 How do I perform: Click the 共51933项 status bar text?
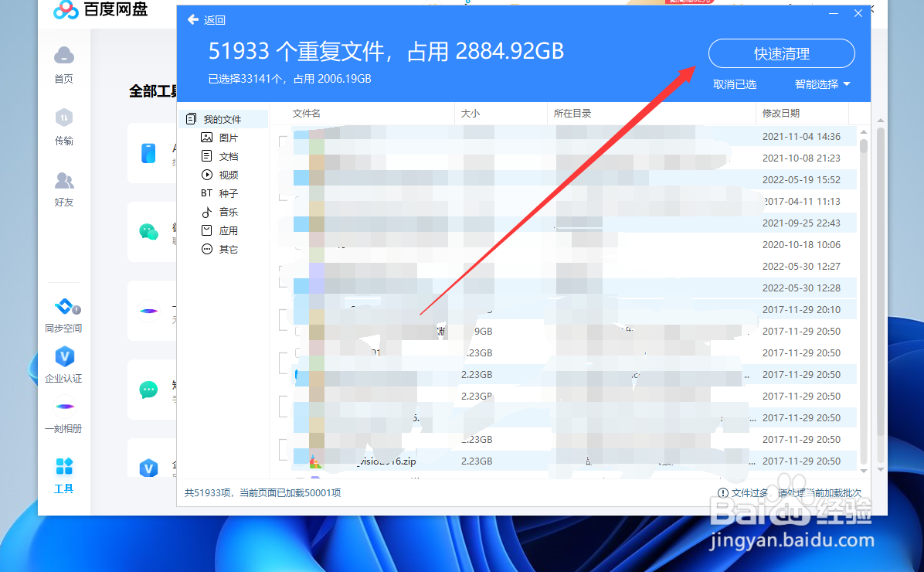(263, 493)
